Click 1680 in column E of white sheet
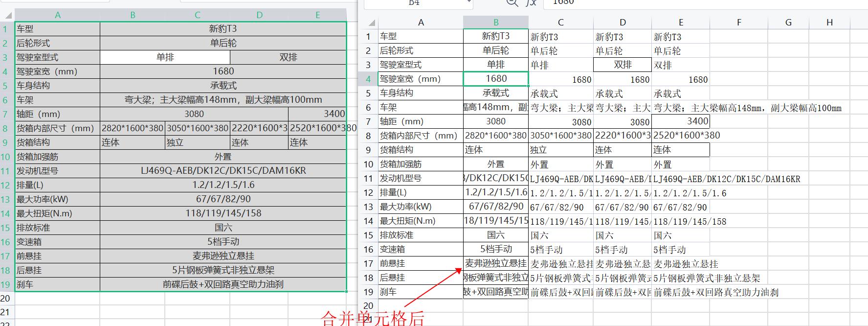Screen dimensions: 868x326 [x=681, y=79]
